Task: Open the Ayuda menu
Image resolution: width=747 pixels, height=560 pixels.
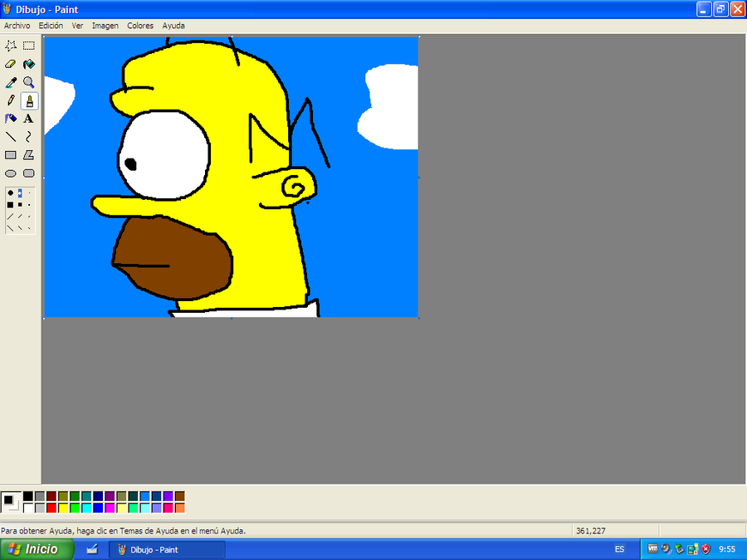Action: click(173, 26)
